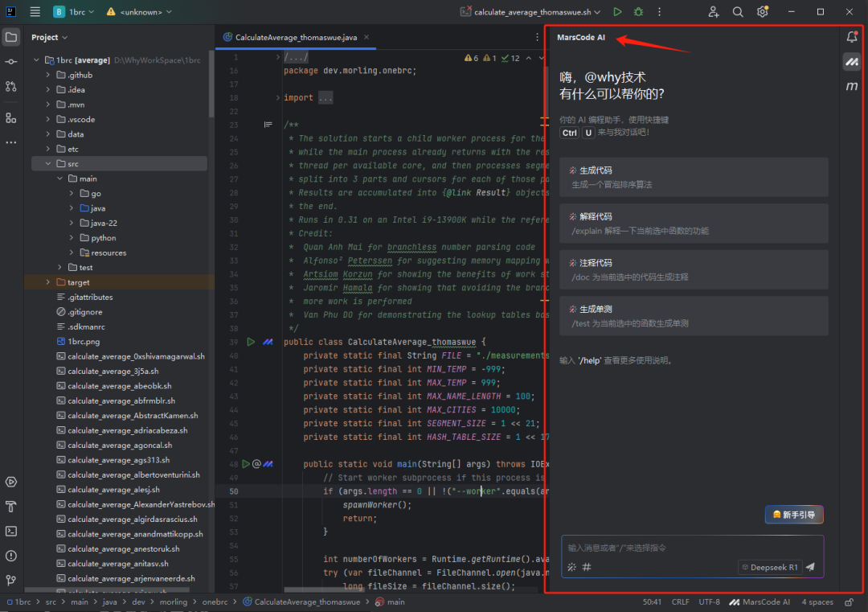Viewport: 868px width, 612px height.
Task: Click the 生成单测 suggestion card
Action: (694, 316)
